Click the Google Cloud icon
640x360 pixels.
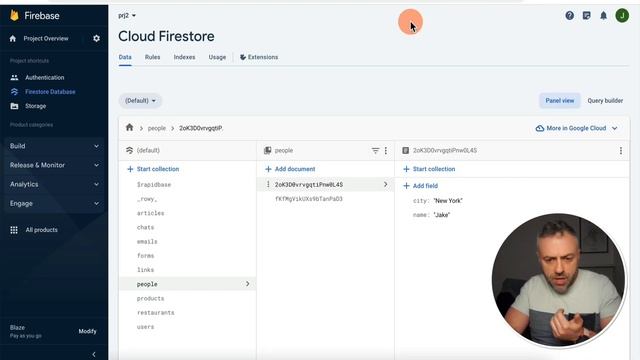click(540, 128)
